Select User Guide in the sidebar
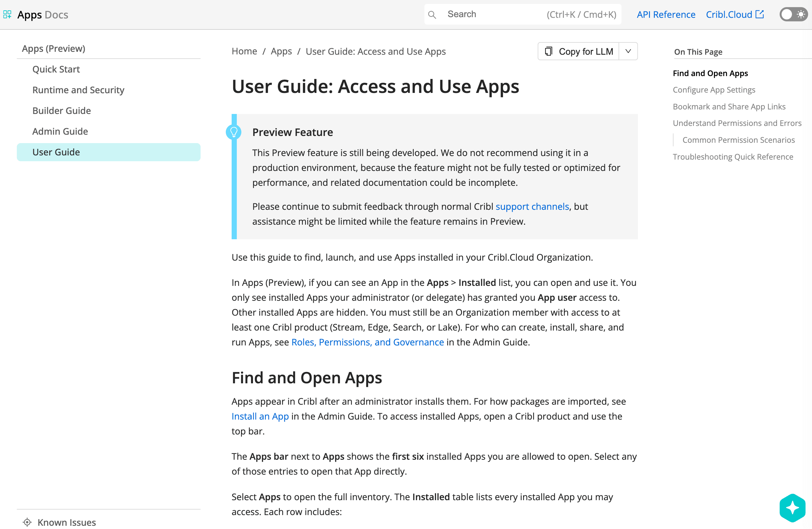This screenshot has height=529, width=812. tap(108, 152)
